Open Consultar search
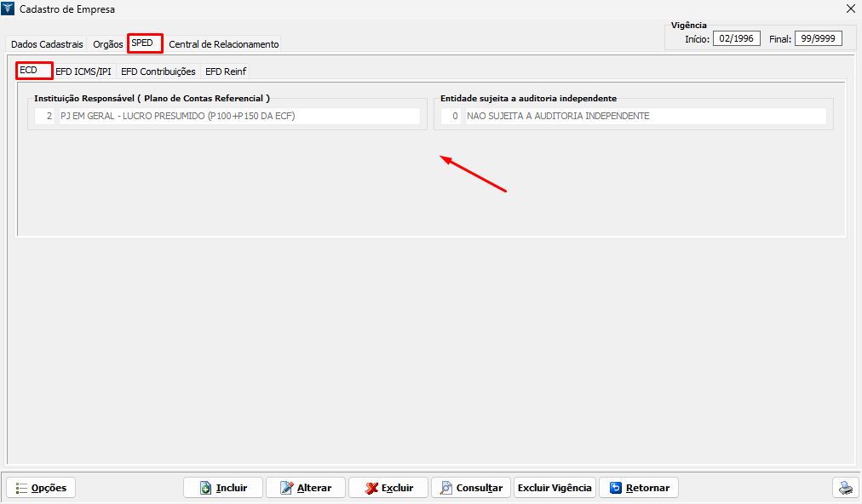Image resolution: width=862 pixels, height=504 pixels. 470,488
